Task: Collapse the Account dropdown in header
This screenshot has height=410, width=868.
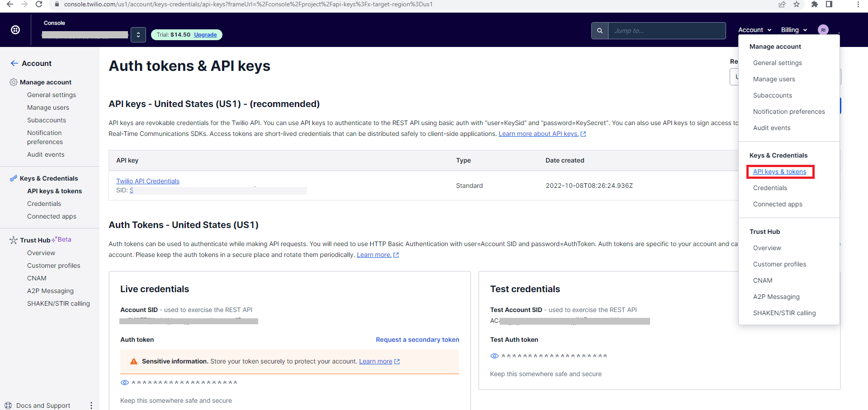Action: (x=755, y=30)
